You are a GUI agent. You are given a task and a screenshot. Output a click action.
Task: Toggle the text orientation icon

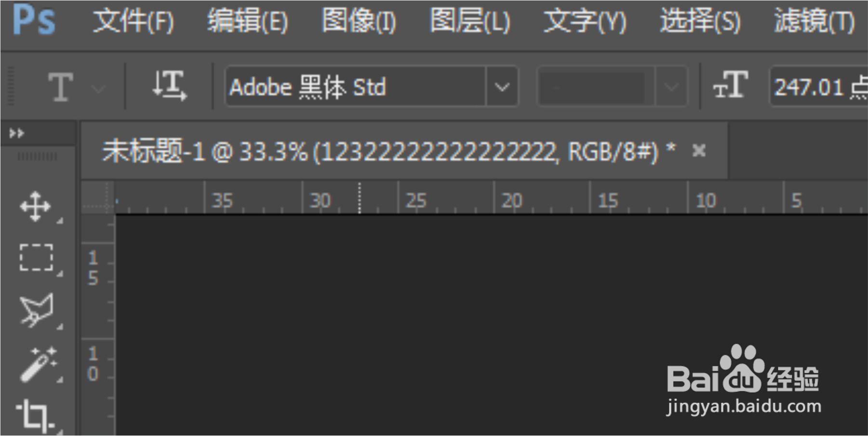pyautogui.click(x=169, y=86)
